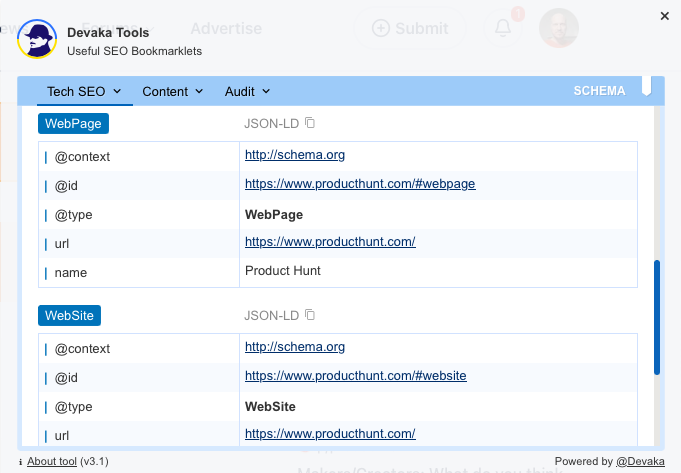This screenshot has height=473, width=681.
Task: Click the user profile avatar behind
Action: (x=559, y=28)
